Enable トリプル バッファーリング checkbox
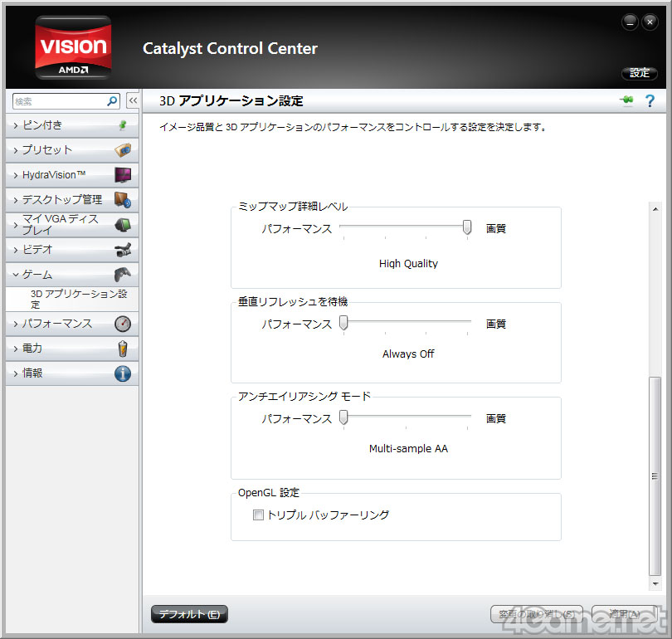Image resolution: width=672 pixels, height=639 pixels. (258, 515)
